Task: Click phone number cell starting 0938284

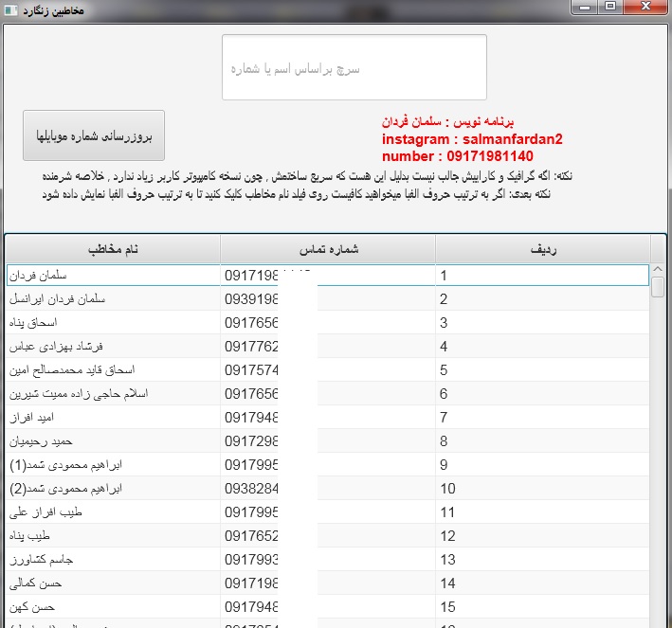Action: (328, 489)
